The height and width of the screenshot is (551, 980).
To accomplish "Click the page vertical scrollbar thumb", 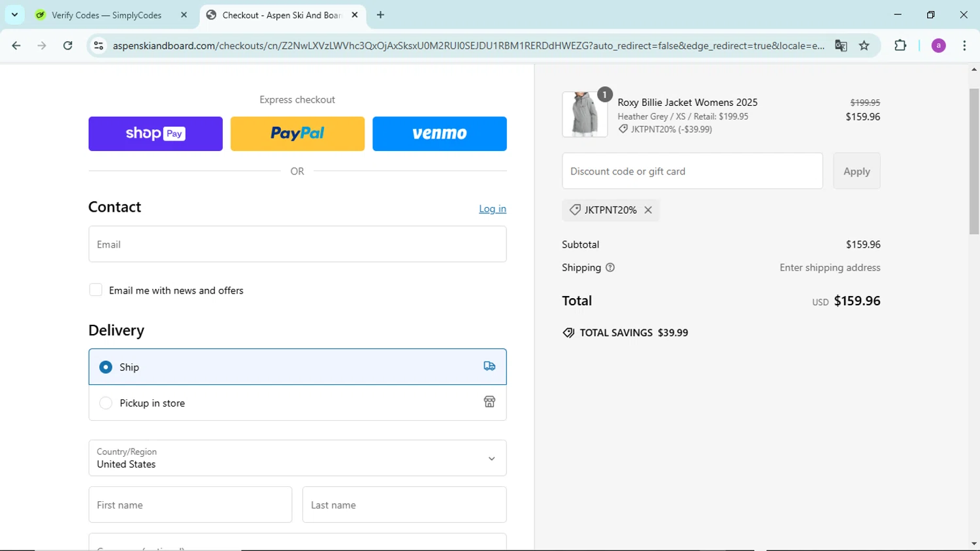I will 974,161.
